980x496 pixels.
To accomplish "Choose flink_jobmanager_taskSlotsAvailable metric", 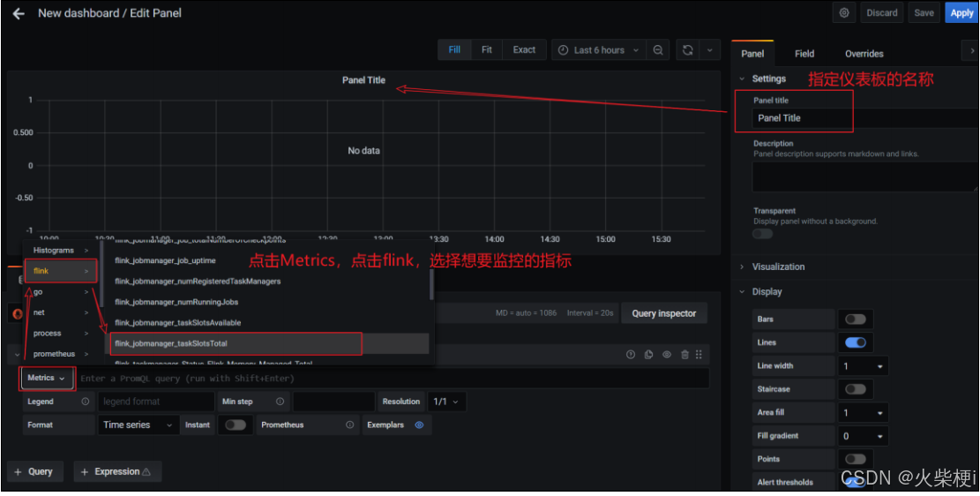I will pyautogui.click(x=269, y=323).
